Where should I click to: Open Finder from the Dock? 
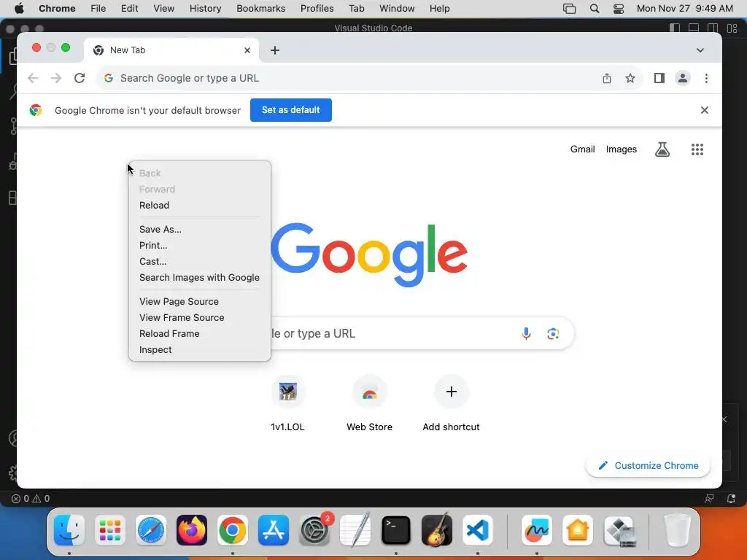[69, 530]
